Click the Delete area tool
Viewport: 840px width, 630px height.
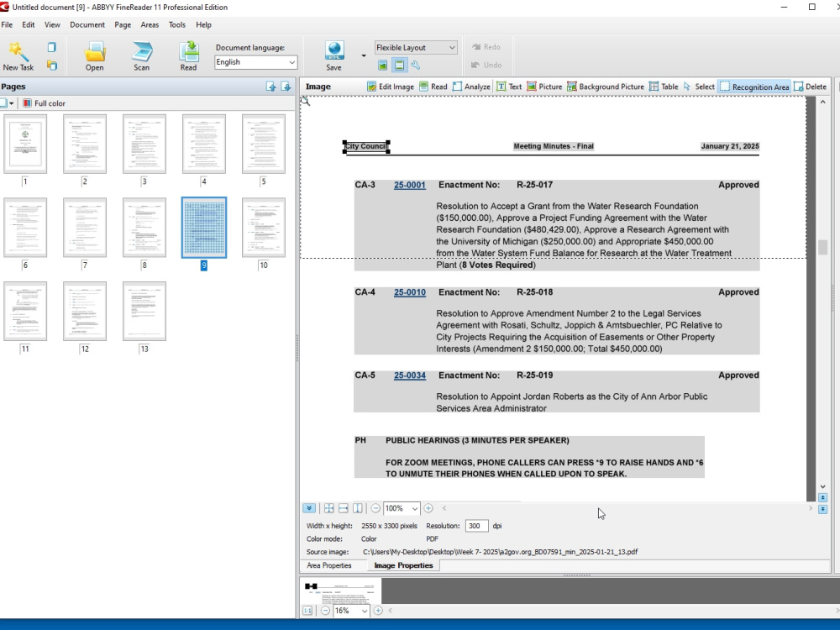[x=810, y=87]
